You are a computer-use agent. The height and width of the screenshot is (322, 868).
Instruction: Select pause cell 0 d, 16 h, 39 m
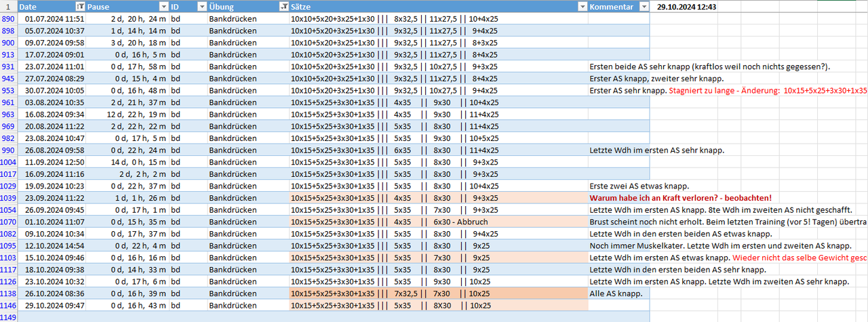pyautogui.click(x=127, y=292)
